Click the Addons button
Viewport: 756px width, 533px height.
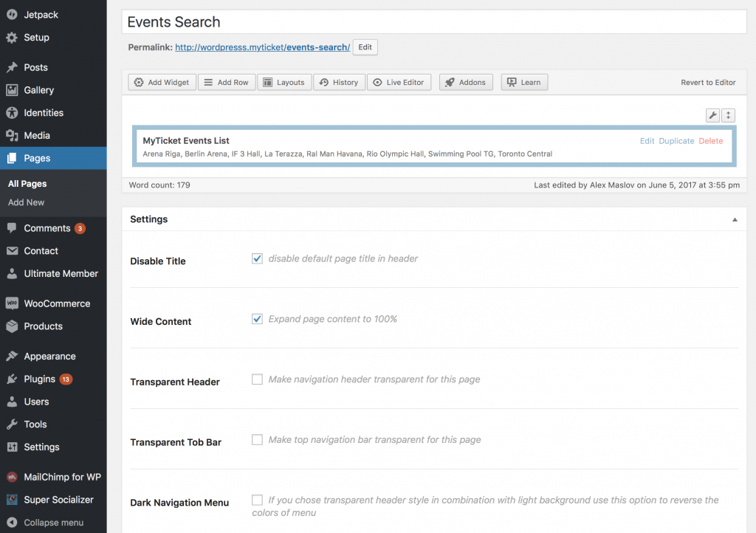click(x=466, y=83)
